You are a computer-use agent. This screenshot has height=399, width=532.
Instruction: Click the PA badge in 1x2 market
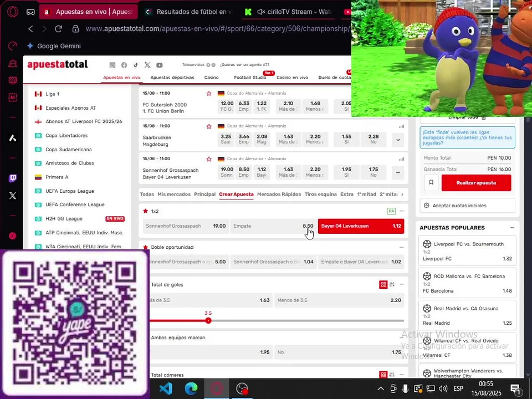coord(391,211)
